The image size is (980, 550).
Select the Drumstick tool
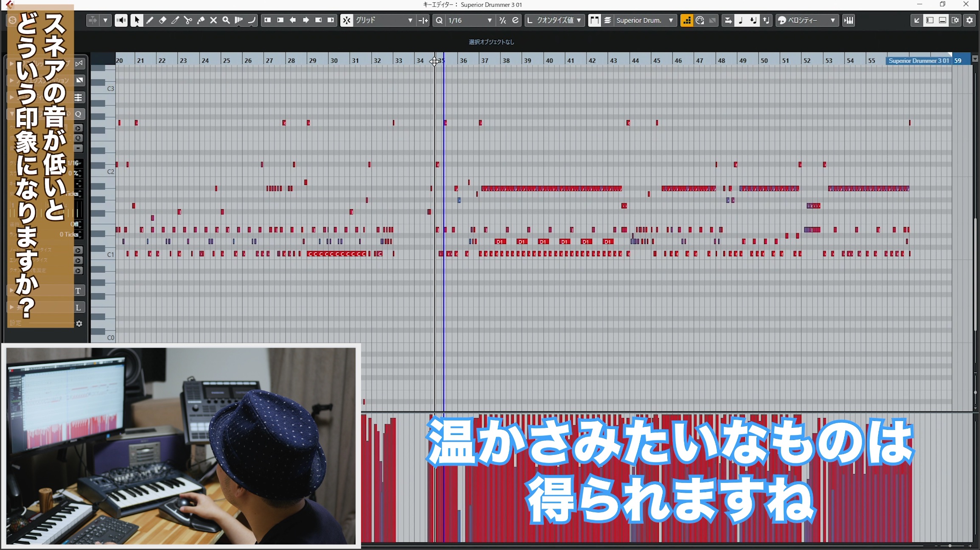(239, 20)
